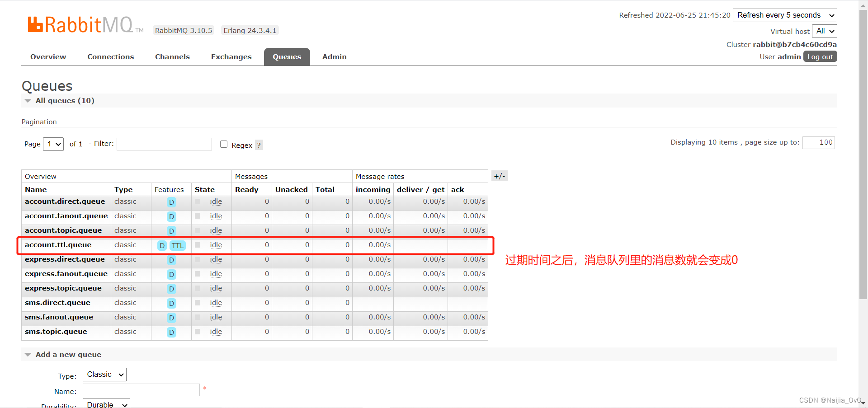Click idle state of express.direct.queue

[x=216, y=259]
